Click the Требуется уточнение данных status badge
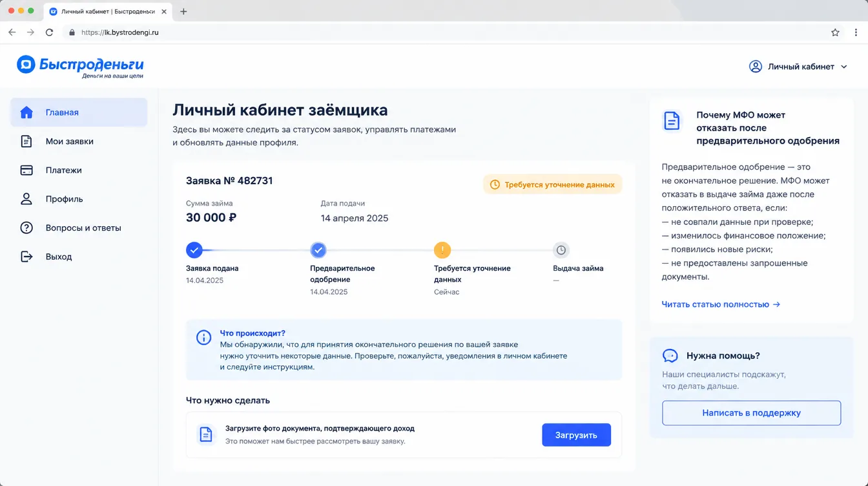Screen dimensions: 868x486 (552, 185)
